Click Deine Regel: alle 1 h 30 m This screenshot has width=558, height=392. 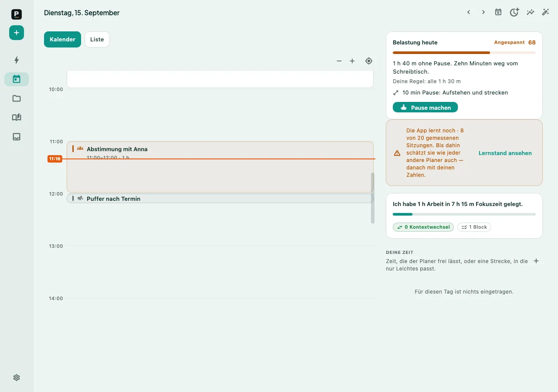point(427,81)
